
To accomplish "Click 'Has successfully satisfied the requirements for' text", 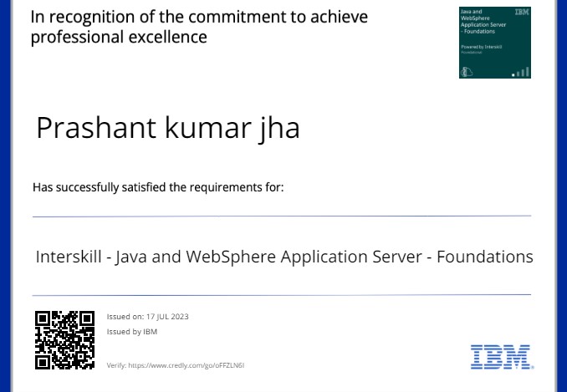I will pyautogui.click(x=158, y=187).
